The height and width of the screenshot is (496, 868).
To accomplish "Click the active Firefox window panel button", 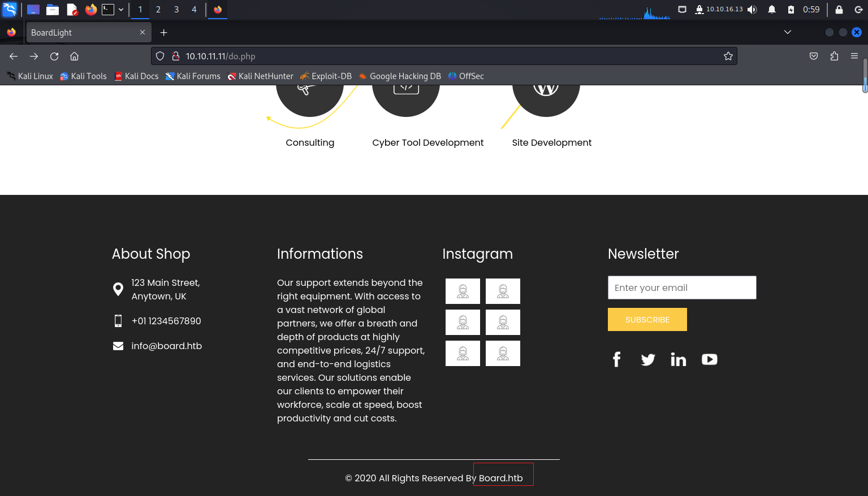I will (x=218, y=9).
